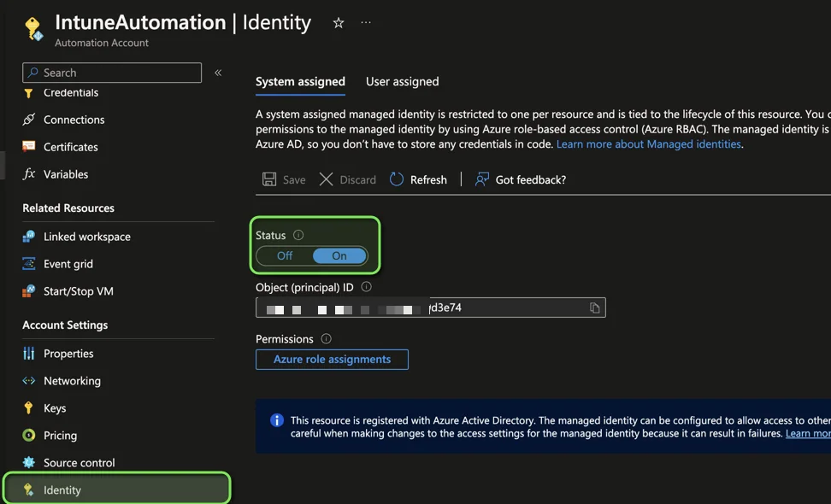Open Credentials in the sidebar
This screenshot has height=504, width=831.
71,92
